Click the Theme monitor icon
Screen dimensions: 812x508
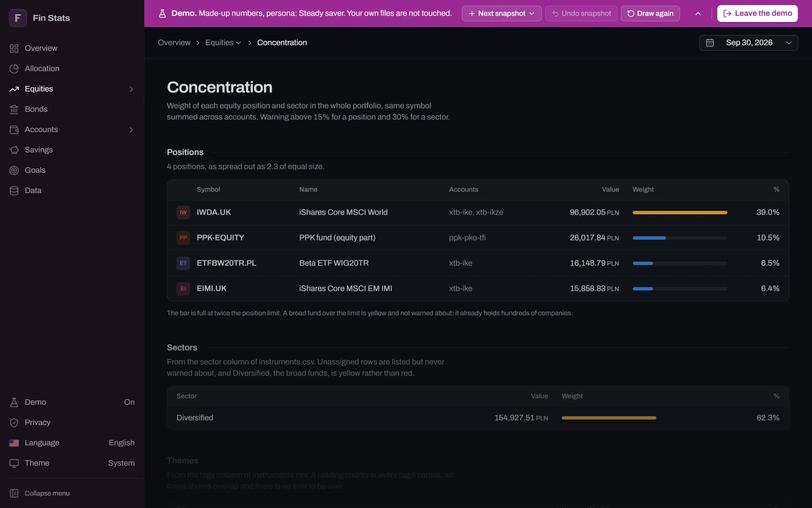14,463
